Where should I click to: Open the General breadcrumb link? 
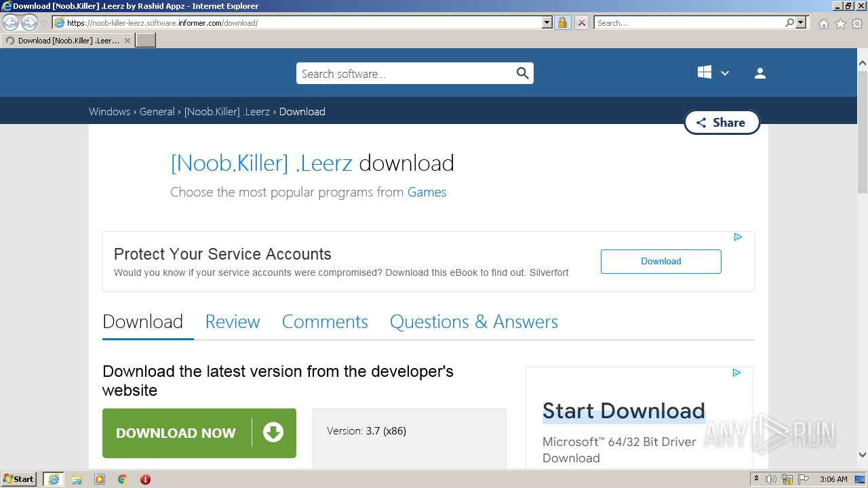tap(157, 112)
